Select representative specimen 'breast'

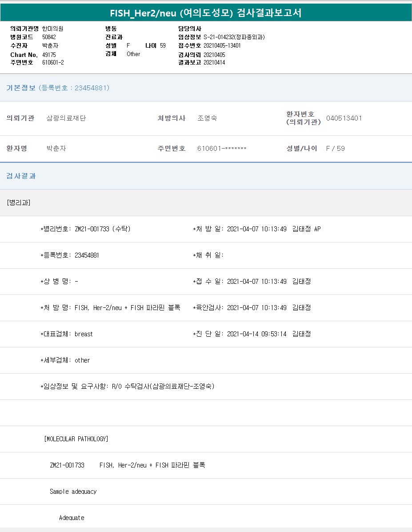click(84, 334)
